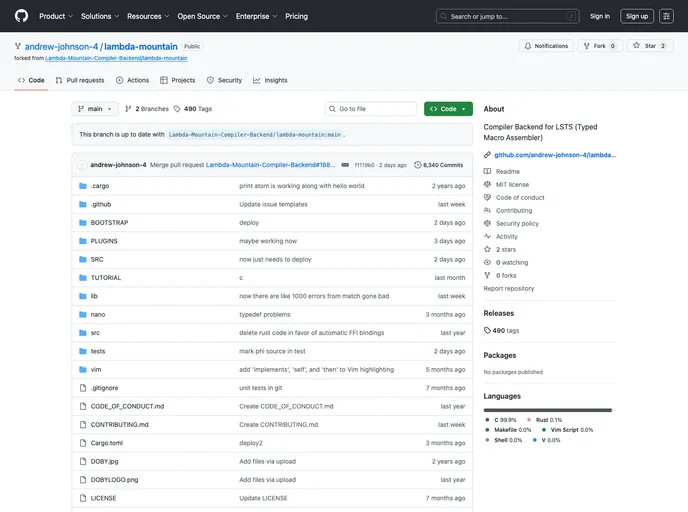
Task: Fork this repository
Action: (602, 46)
